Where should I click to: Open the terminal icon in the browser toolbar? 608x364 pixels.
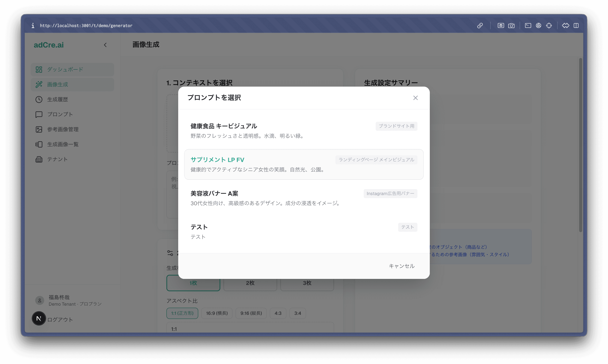(x=528, y=25)
